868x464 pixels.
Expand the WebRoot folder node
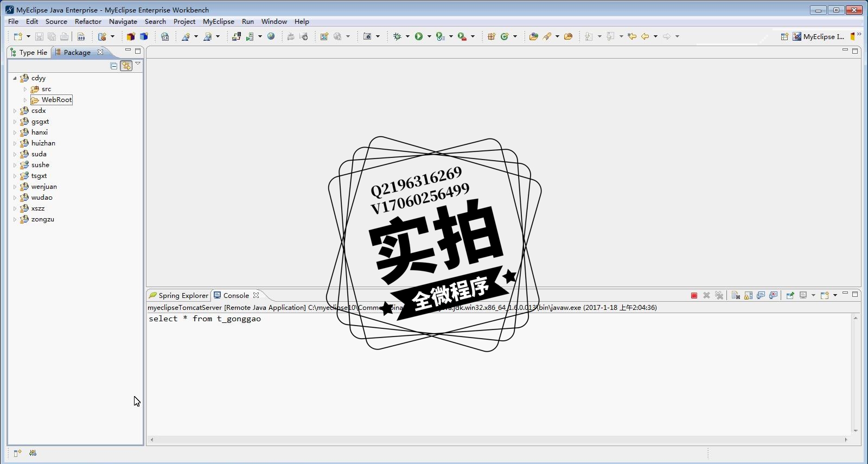(25, 100)
